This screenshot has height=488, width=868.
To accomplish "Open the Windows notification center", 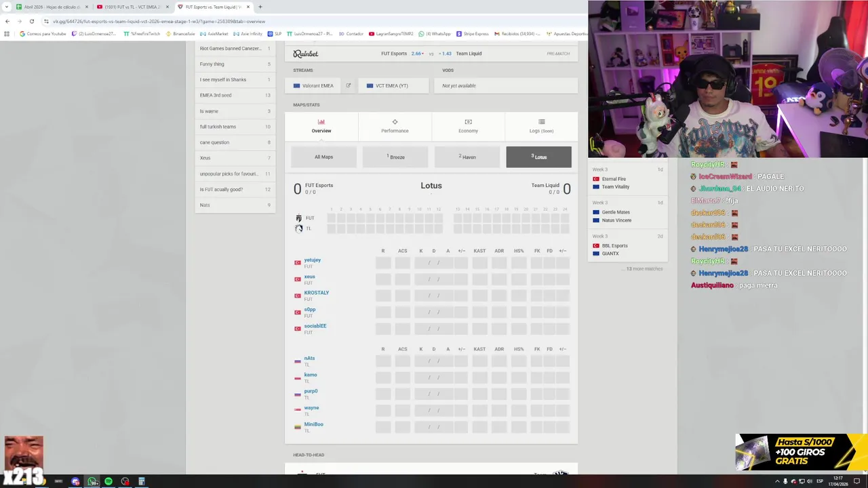I will tap(857, 481).
